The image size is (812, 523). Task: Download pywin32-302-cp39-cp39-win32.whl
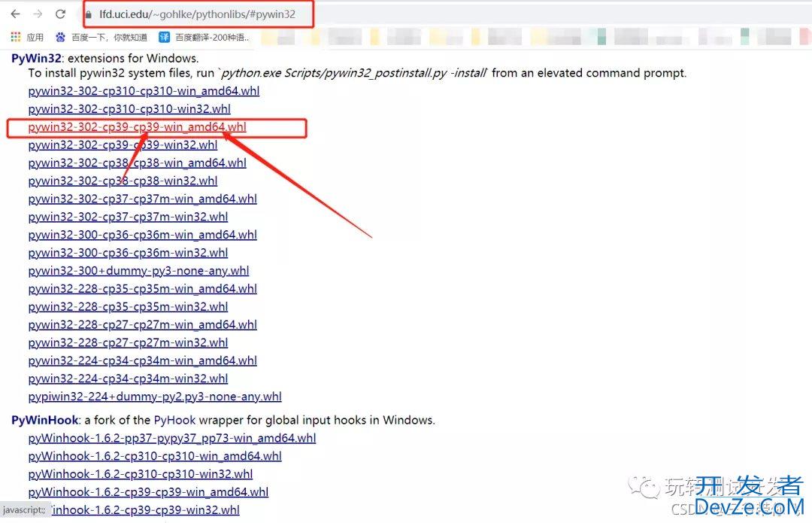point(123,144)
